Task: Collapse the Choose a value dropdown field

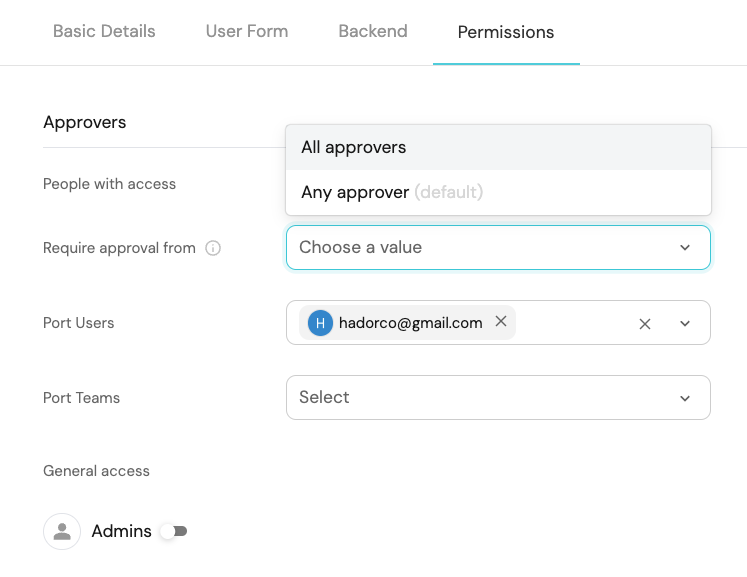Action: [480, 247]
